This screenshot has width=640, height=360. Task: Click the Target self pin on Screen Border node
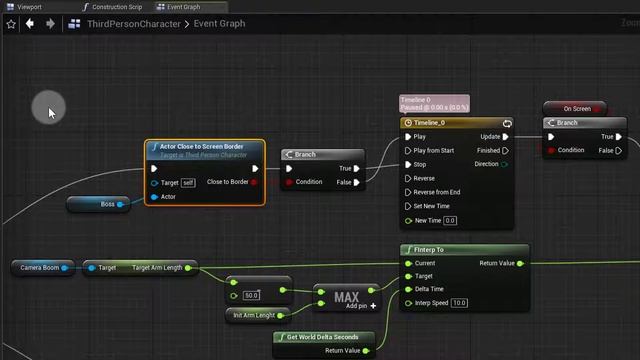[154, 183]
